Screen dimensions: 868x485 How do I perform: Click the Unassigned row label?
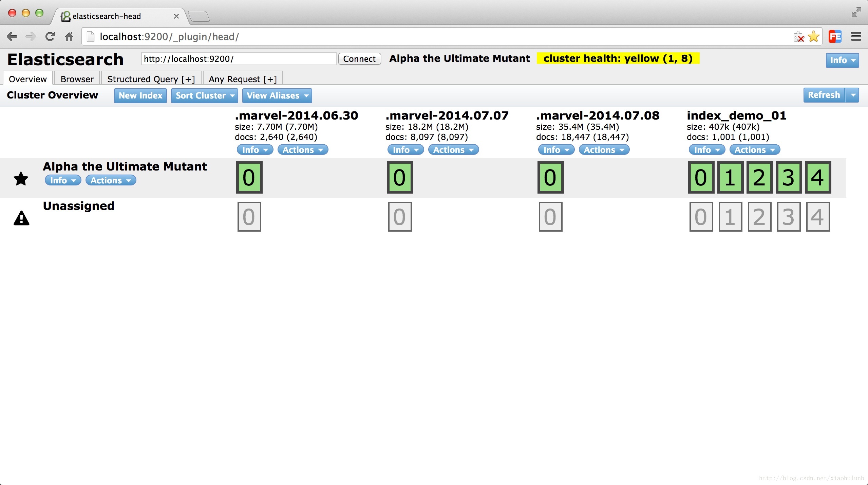(78, 206)
